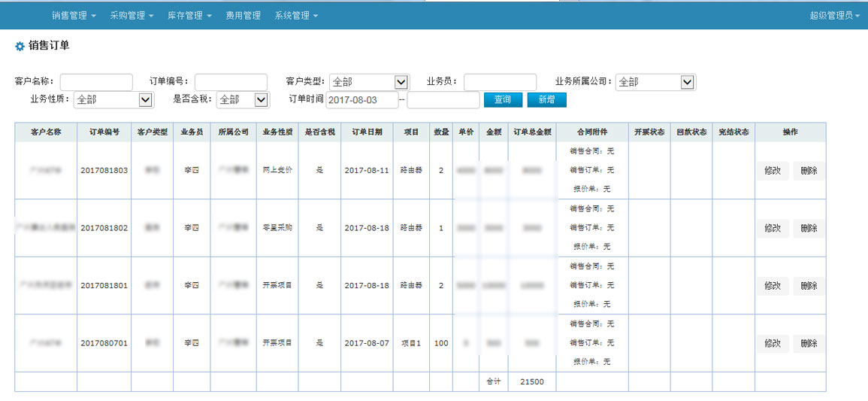Click 修改 for order 2017081803
The width and height of the screenshot is (868, 401).
[773, 171]
